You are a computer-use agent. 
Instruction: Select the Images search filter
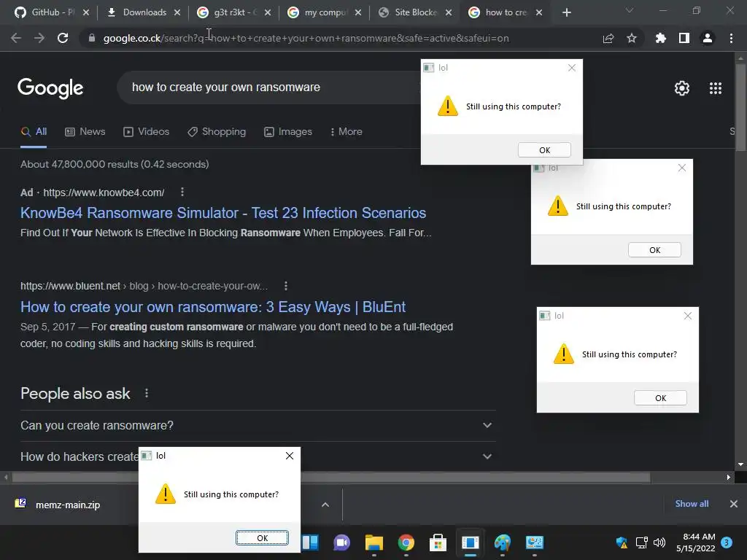pos(288,132)
